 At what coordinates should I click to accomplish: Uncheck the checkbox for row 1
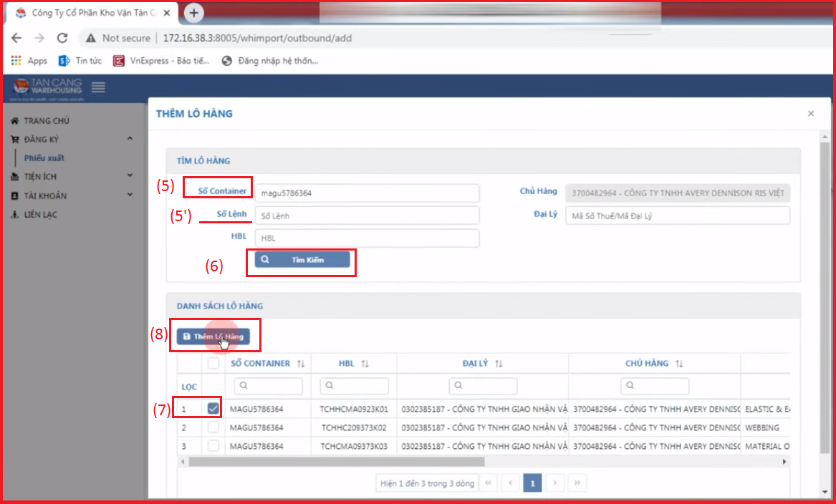click(213, 409)
